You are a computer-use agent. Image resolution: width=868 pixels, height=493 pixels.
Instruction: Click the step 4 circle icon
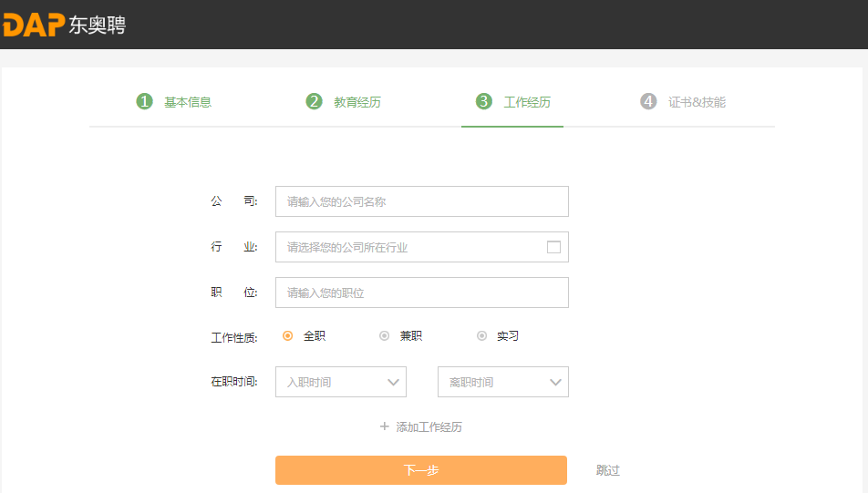[x=648, y=101]
